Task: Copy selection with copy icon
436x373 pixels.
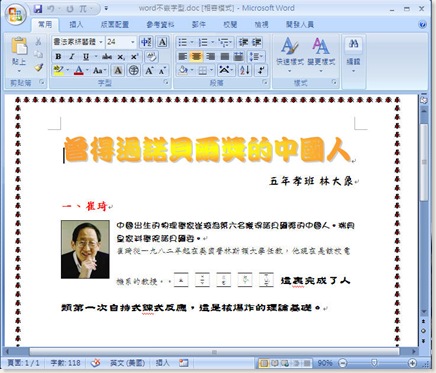Action: 39,54
